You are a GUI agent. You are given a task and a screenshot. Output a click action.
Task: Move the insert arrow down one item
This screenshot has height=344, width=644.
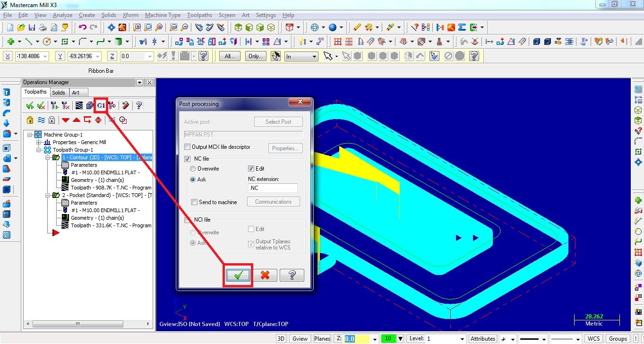(66, 120)
